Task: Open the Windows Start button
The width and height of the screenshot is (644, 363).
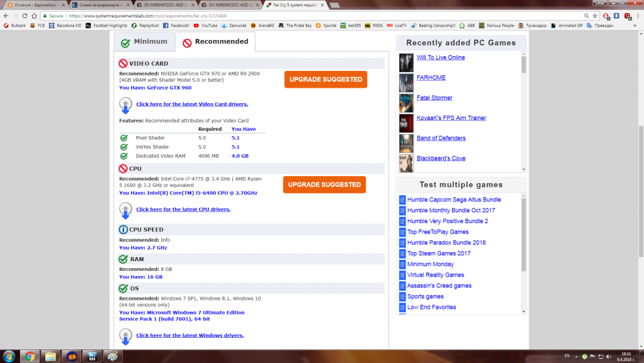Action: tap(8, 357)
